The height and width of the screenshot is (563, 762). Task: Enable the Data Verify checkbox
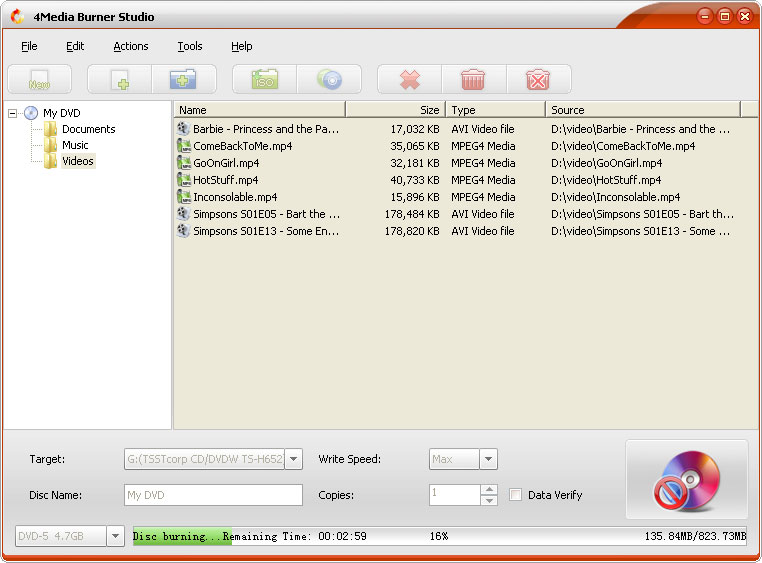pos(516,495)
